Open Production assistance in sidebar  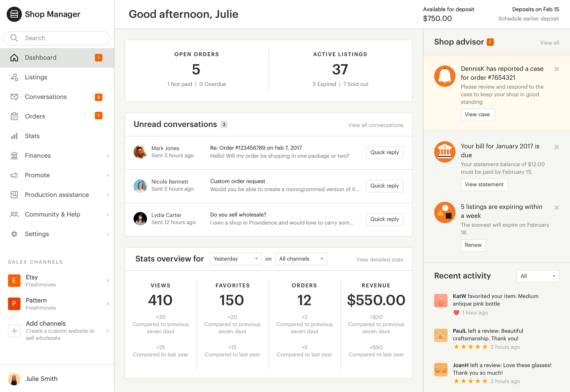(x=57, y=195)
